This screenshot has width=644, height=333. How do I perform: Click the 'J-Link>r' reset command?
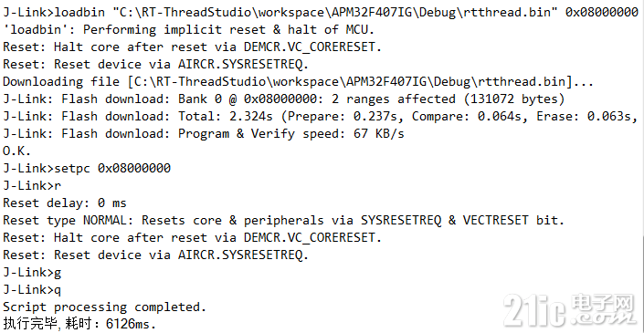click(x=32, y=185)
